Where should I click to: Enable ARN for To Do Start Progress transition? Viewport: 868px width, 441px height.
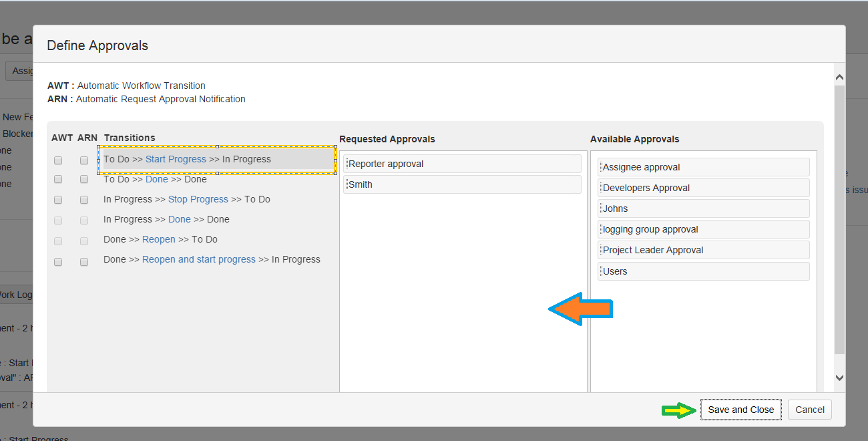point(84,160)
